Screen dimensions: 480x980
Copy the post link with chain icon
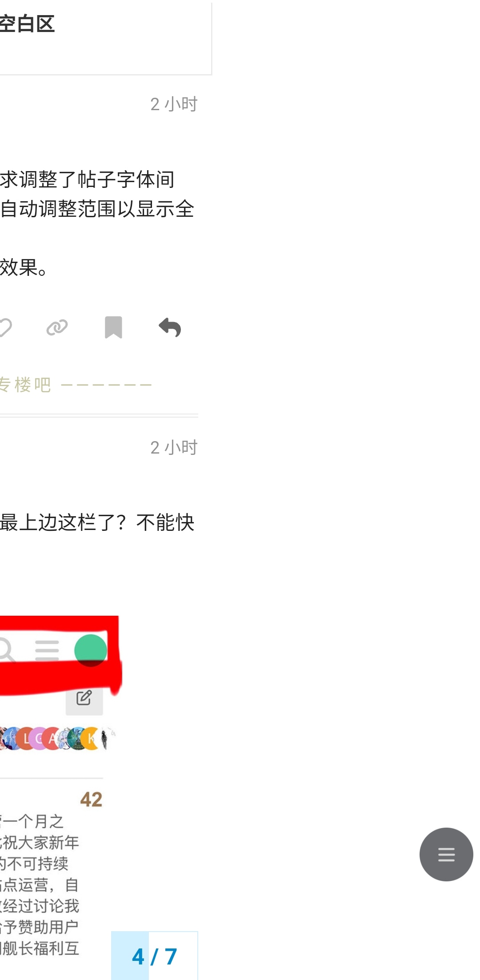[x=57, y=328]
